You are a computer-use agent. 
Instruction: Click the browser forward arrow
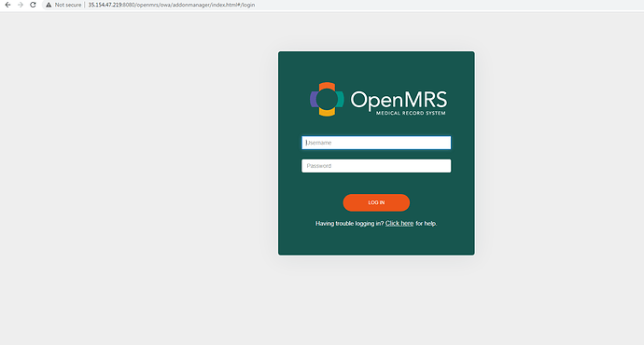[21, 5]
